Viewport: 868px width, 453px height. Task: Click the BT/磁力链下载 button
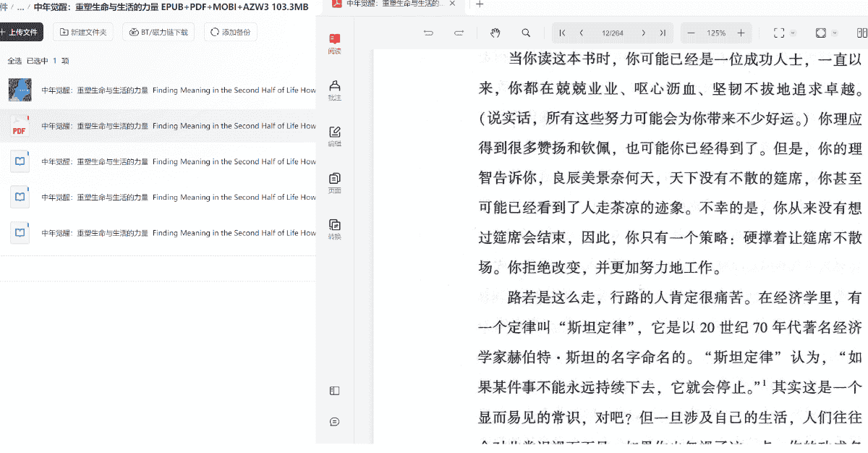[158, 33]
